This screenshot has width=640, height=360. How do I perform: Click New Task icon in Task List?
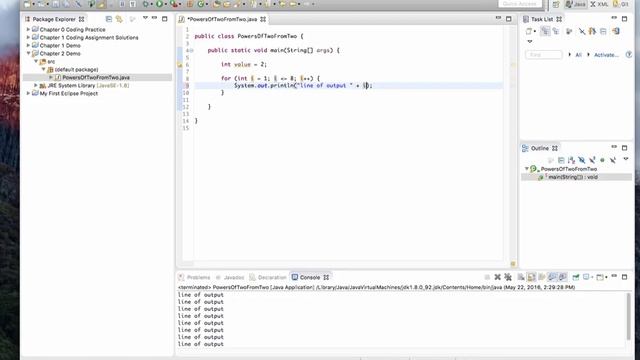pyautogui.click(x=529, y=31)
